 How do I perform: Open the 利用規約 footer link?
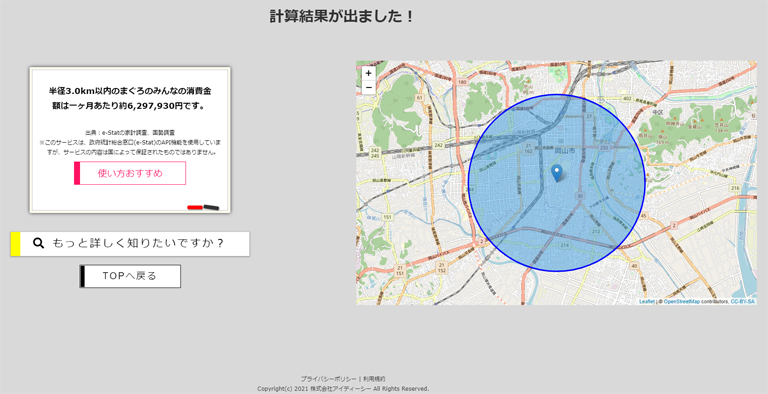coord(374,379)
